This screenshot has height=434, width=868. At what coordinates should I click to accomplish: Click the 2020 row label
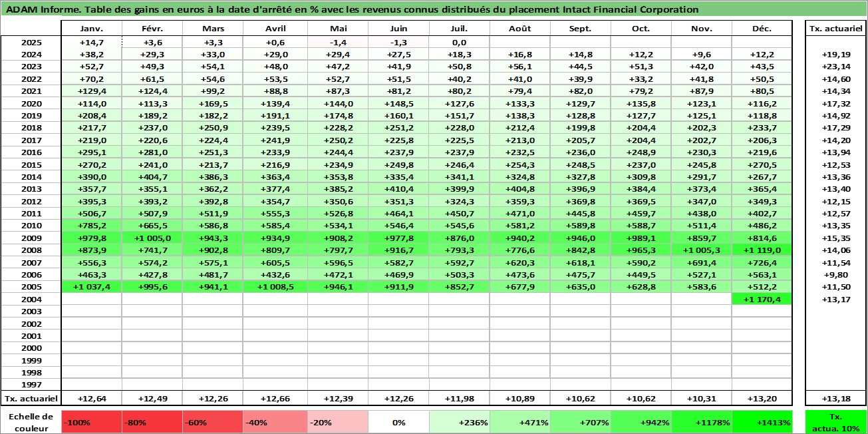(x=31, y=104)
